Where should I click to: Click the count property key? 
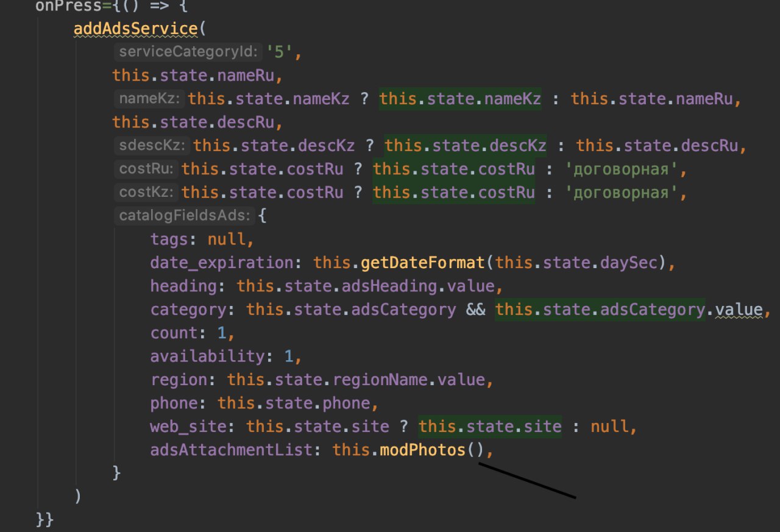(x=174, y=333)
